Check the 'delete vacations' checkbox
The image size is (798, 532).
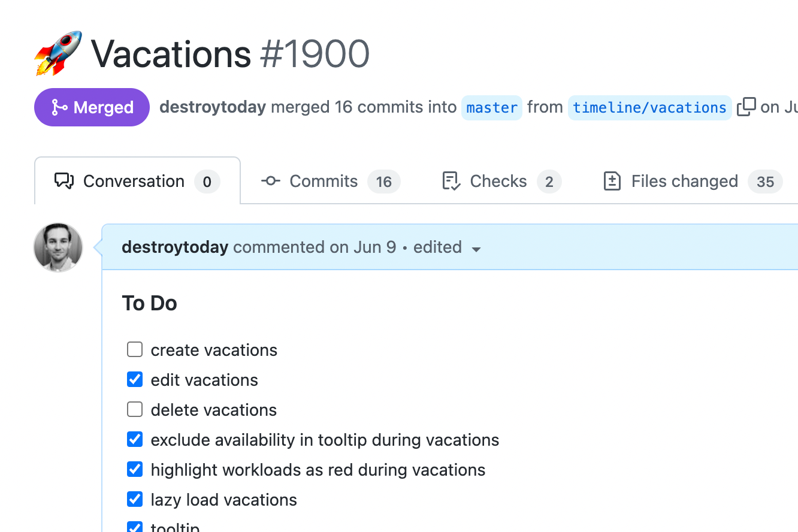pyautogui.click(x=135, y=409)
